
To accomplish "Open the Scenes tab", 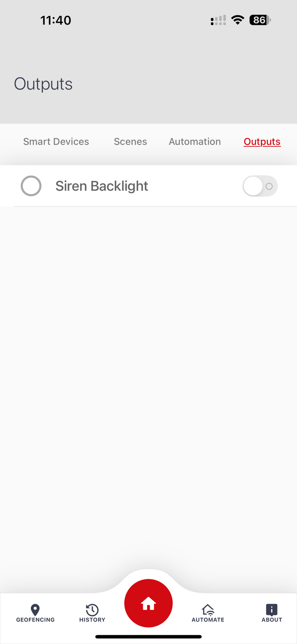I will pos(130,142).
